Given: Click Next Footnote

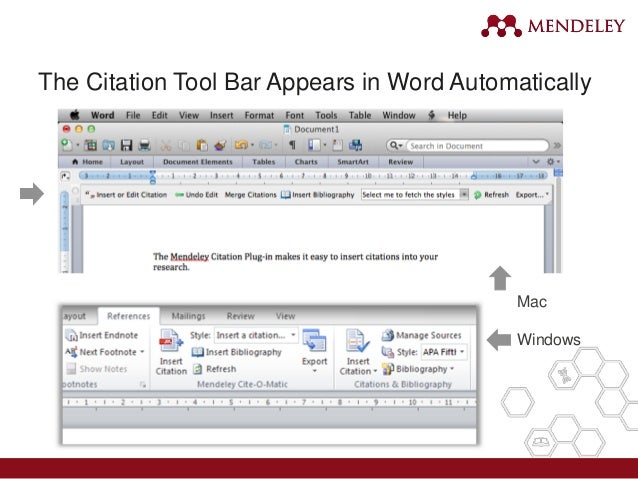Looking at the screenshot, I should point(105,352).
